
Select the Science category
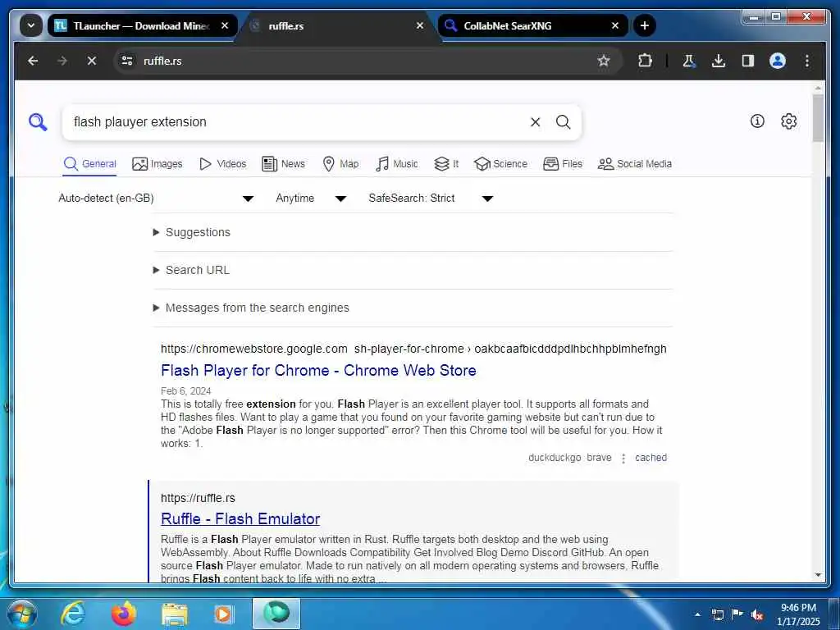pyautogui.click(x=501, y=164)
